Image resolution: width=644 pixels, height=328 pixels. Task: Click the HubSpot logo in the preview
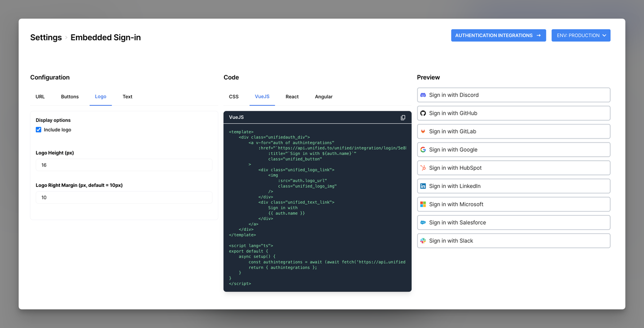(423, 168)
